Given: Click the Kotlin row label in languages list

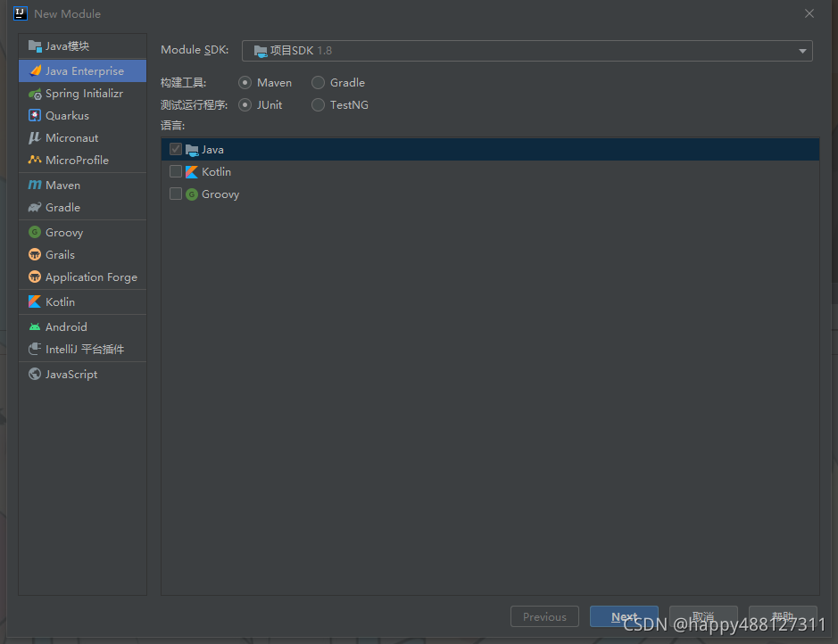Looking at the screenshot, I should 217,172.
